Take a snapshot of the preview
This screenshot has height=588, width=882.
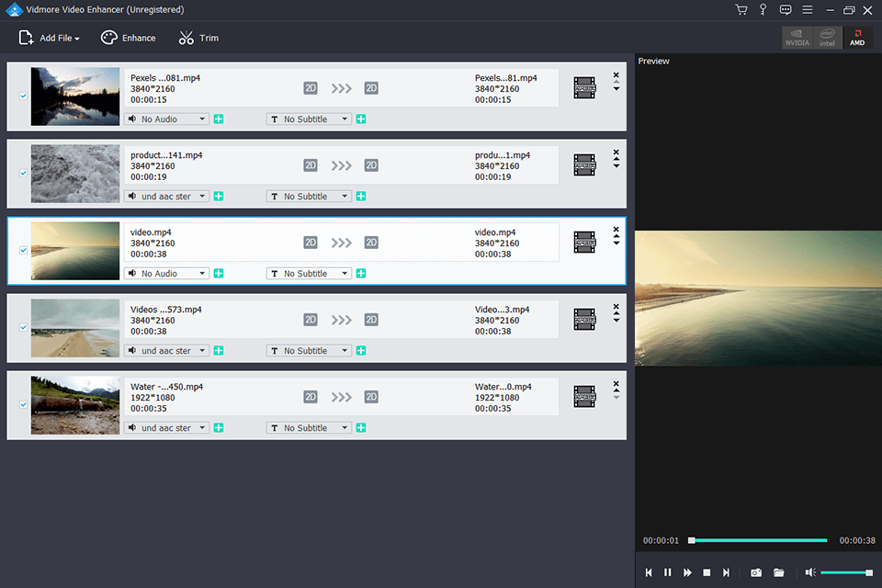coord(756,572)
